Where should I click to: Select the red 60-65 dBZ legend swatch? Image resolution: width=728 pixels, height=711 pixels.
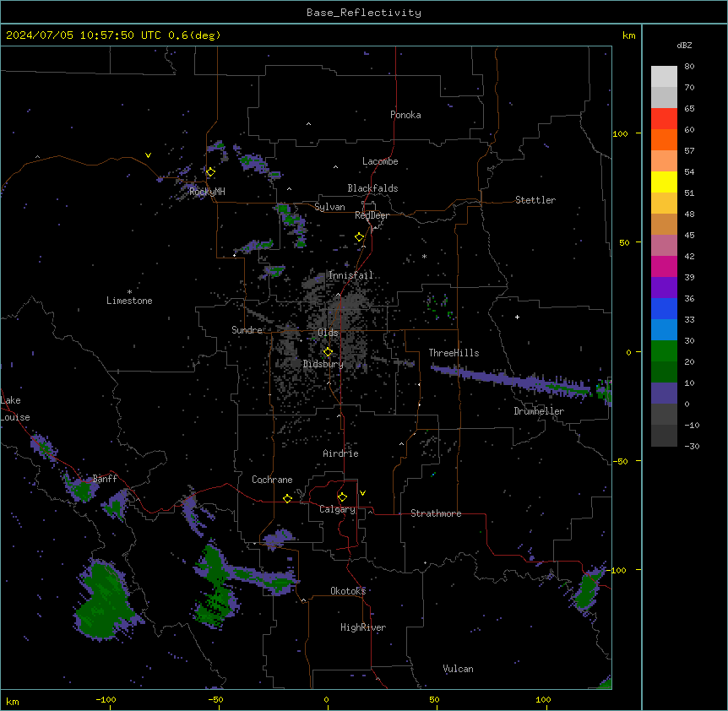[x=664, y=119]
